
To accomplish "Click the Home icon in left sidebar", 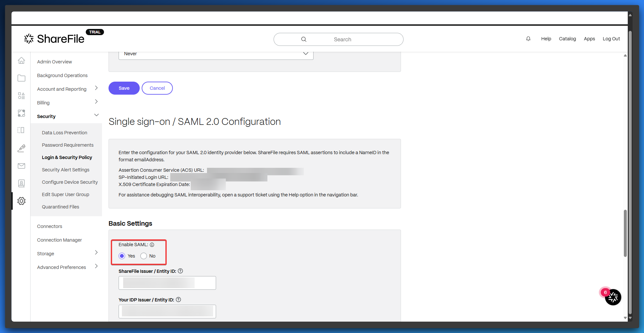I will coord(21,60).
